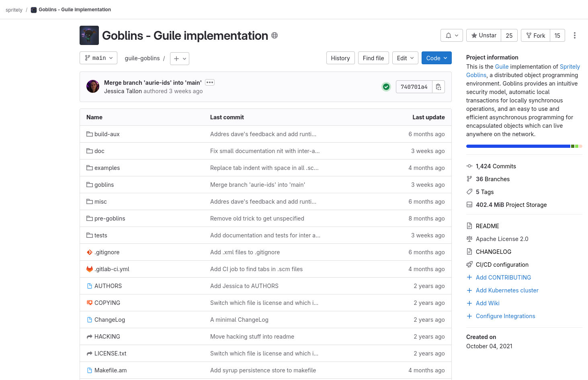
Task: Open the Edit dropdown menu
Action: point(405,58)
